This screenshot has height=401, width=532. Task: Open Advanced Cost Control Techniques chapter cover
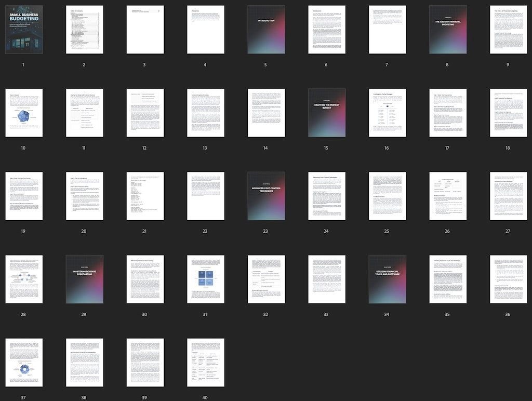(266, 196)
